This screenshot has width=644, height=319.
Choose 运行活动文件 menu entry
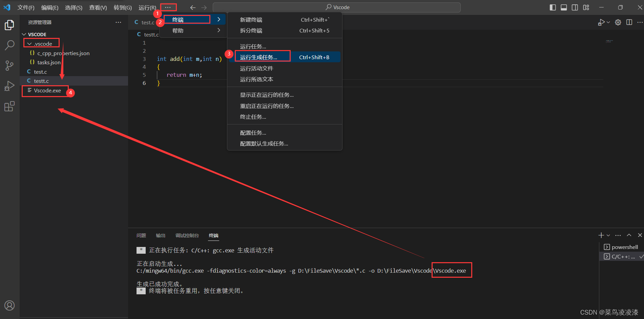(285, 68)
